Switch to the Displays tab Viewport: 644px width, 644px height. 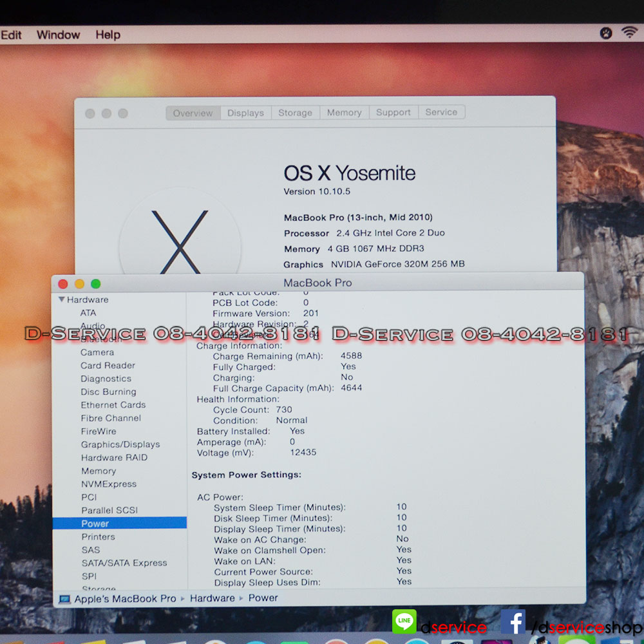(x=245, y=113)
